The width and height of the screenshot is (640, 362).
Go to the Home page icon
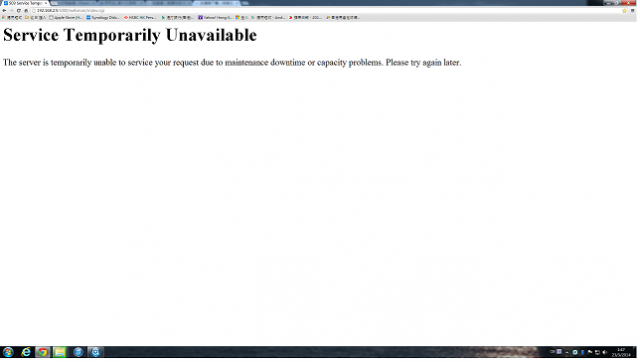click(26, 11)
